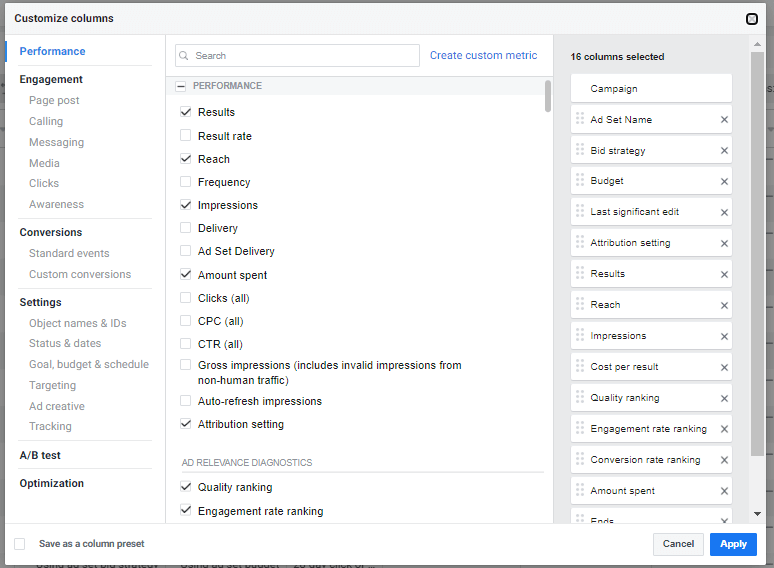Remove Ad Set Name column with X

[x=724, y=119]
